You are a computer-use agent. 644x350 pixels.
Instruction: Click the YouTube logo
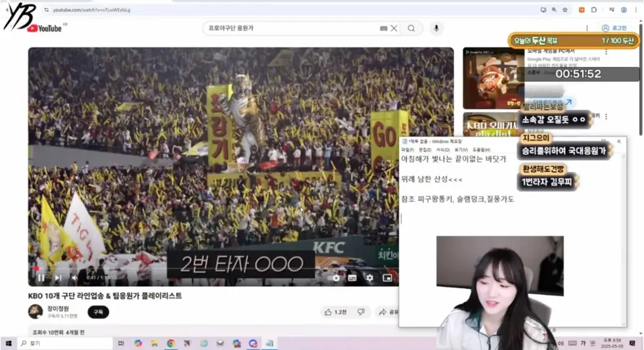coord(45,28)
